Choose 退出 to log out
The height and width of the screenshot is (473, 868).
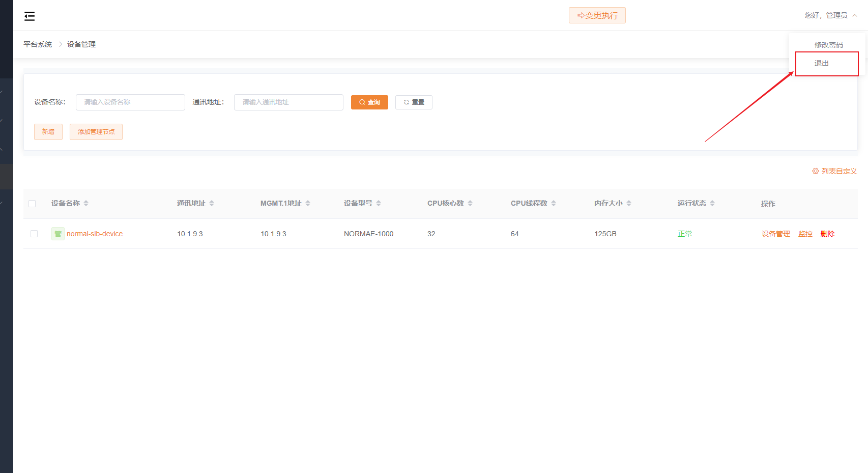822,63
